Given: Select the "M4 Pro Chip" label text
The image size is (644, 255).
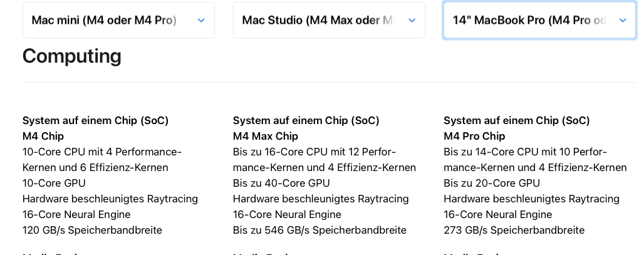Looking at the screenshot, I should click(474, 136).
